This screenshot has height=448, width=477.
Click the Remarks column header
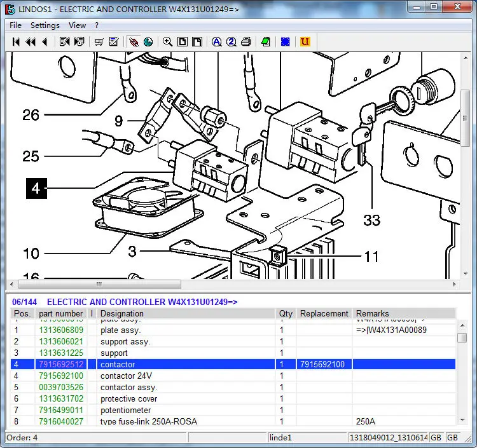point(404,313)
